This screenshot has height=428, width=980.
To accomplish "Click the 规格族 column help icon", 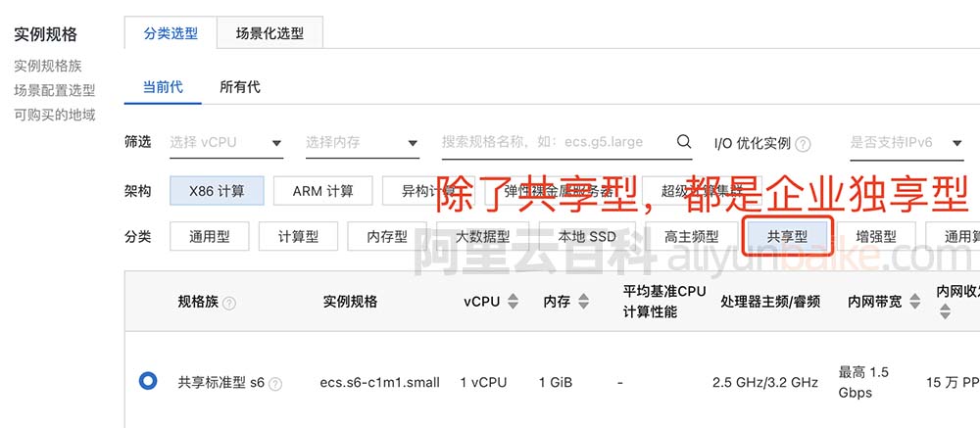I will [229, 304].
